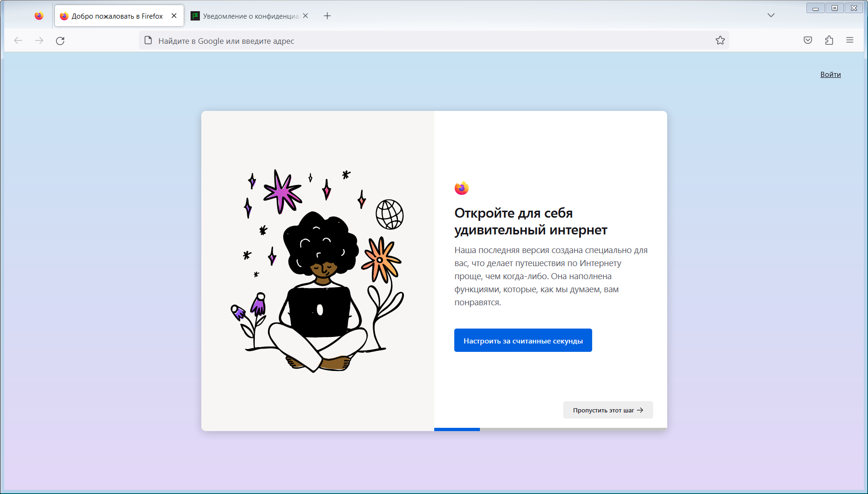Click the welcome illustration of person with laptop

point(317,271)
